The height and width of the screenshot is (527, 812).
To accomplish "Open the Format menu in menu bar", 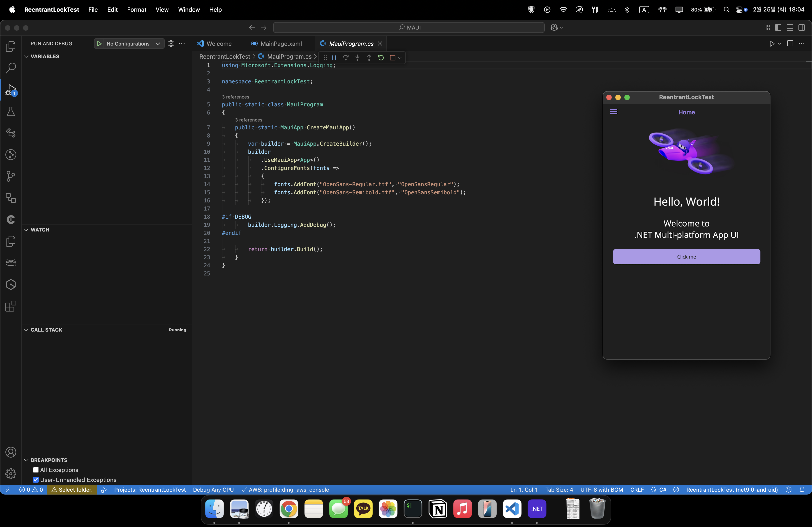I will tap(136, 9).
